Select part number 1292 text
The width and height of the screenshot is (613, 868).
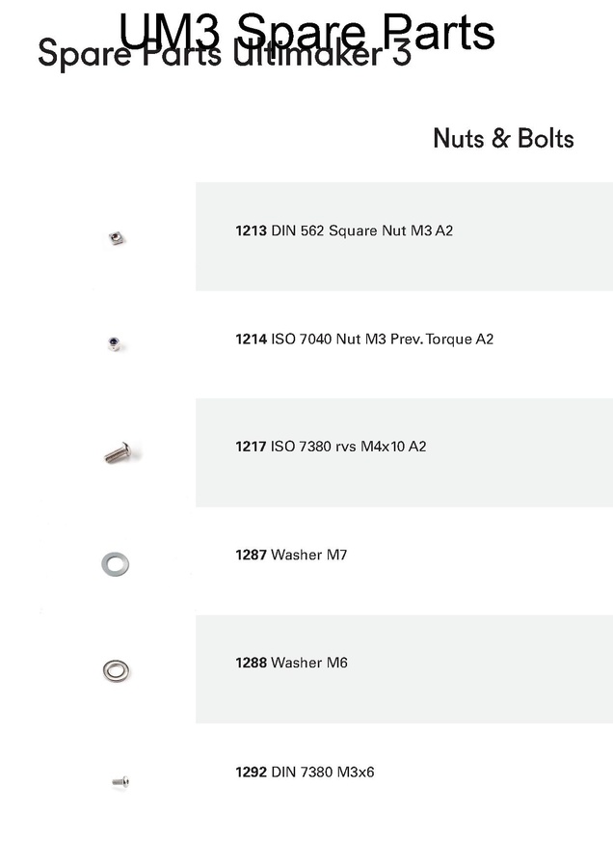pyautogui.click(x=251, y=772)
